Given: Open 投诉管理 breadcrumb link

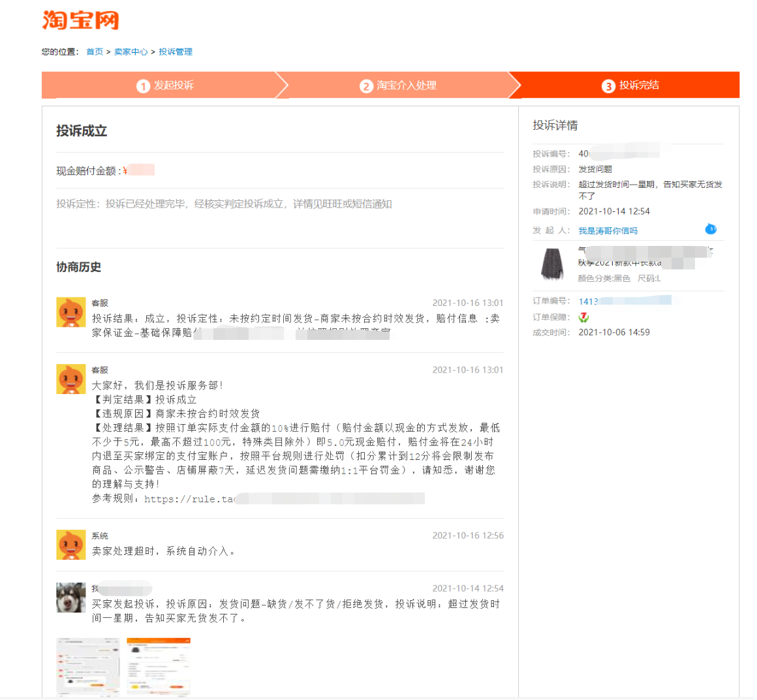Looking at the screenshot, I should click(176, 52).
